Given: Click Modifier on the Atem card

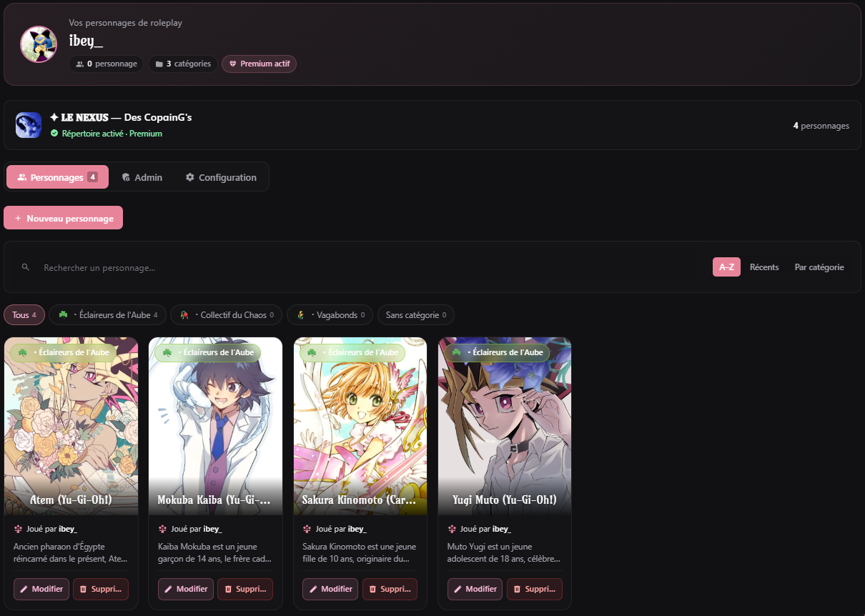Looking at the screenshot, I should click(x=41, y=590).
